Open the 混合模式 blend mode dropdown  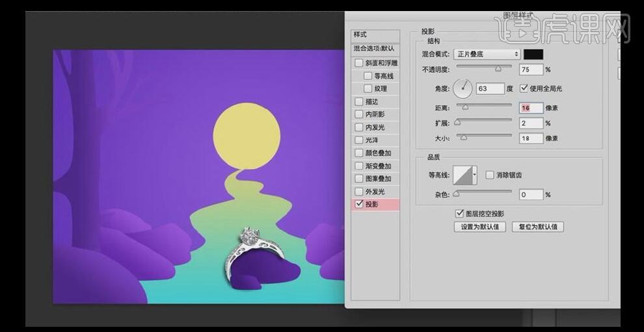(487, 55)
